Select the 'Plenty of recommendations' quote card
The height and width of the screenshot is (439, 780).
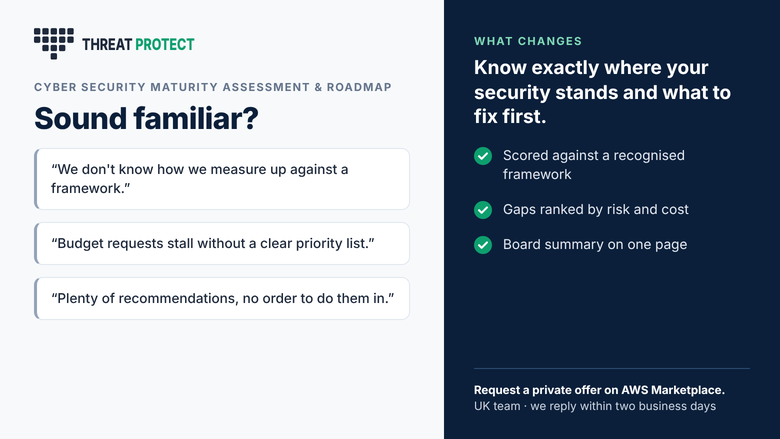222,298
